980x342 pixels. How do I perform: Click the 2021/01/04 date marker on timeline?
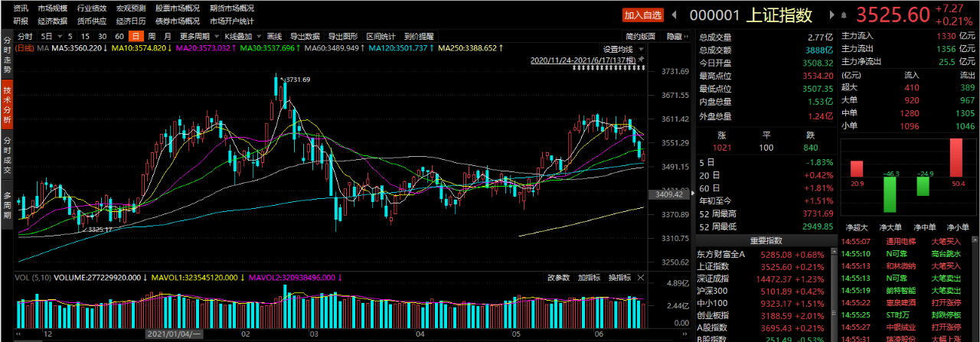coord(174,334)
